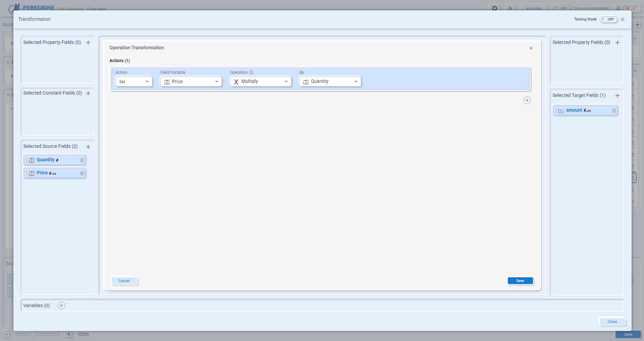The height and width of the screenshot is (341, 644).
Task: Grab the action row drag handle
Action: (x=113, y=71)
